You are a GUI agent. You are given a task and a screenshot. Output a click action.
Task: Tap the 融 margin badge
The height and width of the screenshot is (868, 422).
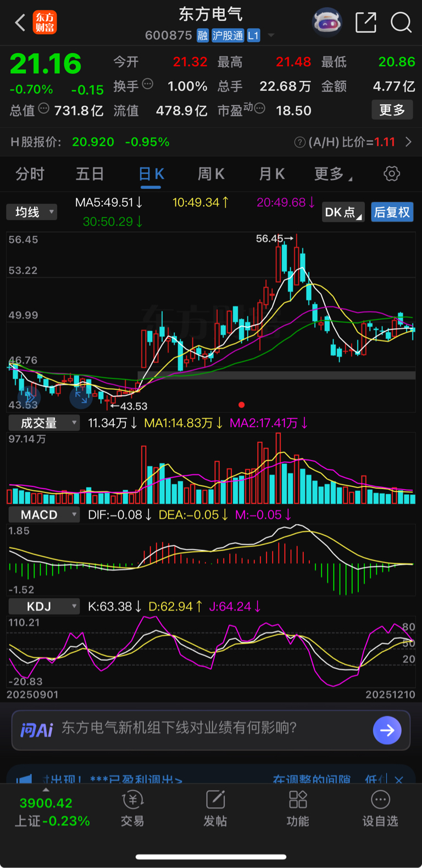point(203,36)
